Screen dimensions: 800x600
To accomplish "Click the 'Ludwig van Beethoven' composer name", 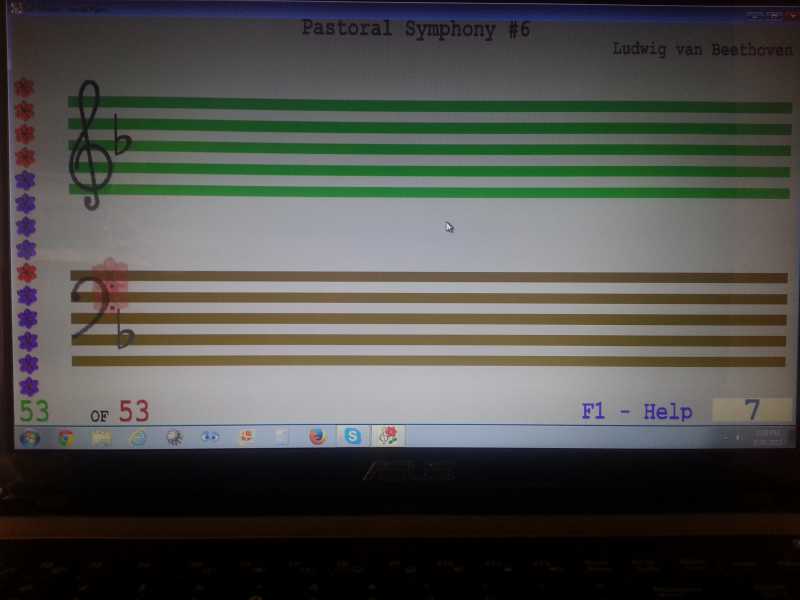I will coord(702,49).
